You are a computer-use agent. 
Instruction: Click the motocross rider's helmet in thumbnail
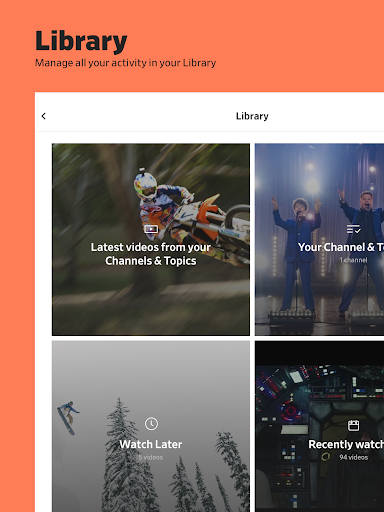pos(146,185)
